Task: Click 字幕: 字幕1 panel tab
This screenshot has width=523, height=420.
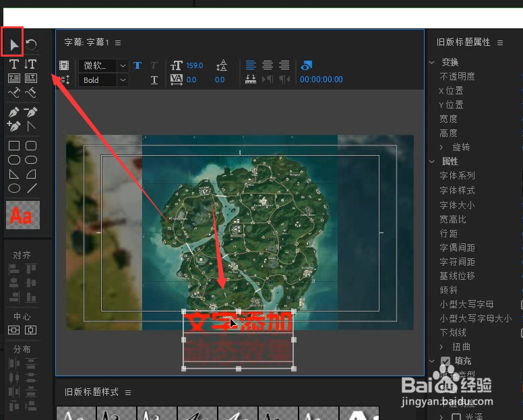Action: tap(86, 42)
